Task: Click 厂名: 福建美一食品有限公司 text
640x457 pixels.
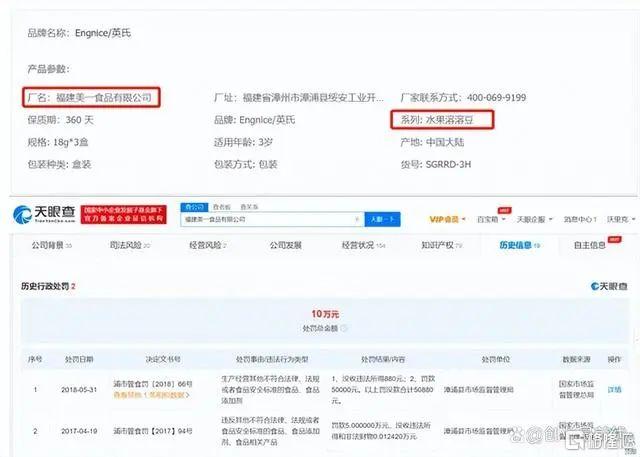Action: [x=90, y=98]
